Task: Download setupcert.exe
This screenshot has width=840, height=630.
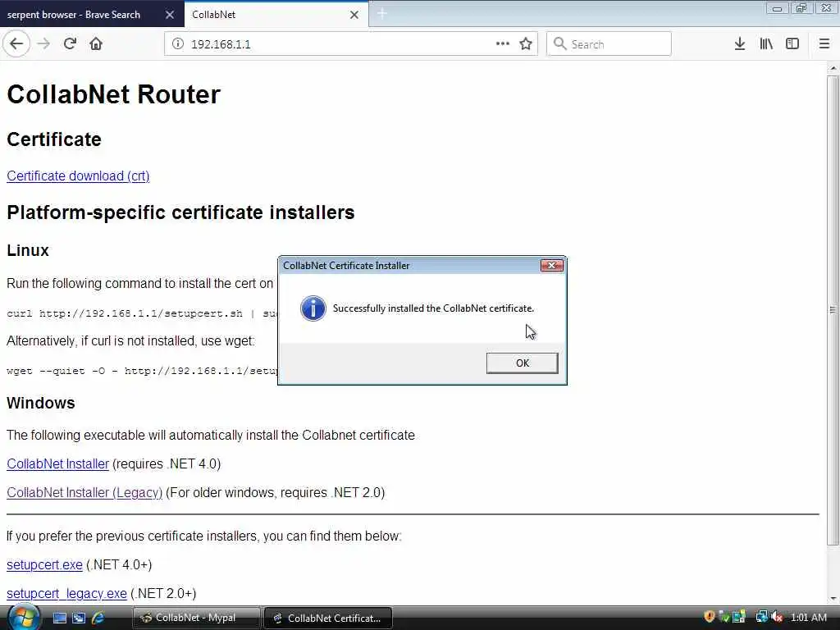Action: [x=44, y=564]
